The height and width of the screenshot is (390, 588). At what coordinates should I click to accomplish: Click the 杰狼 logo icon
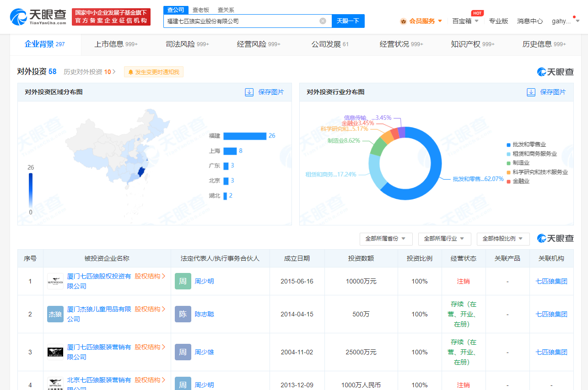pyautogui.click(x=55, y=314)
